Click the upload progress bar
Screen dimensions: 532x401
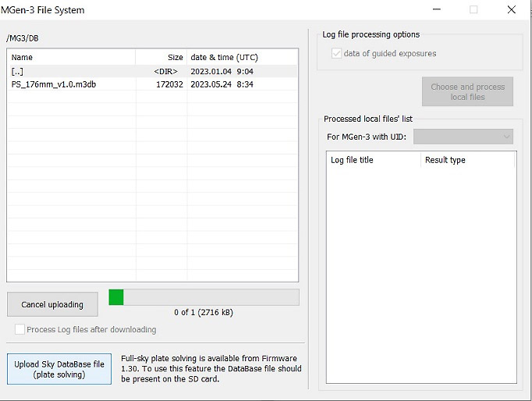pyautogui.click(x=204, y=297)
